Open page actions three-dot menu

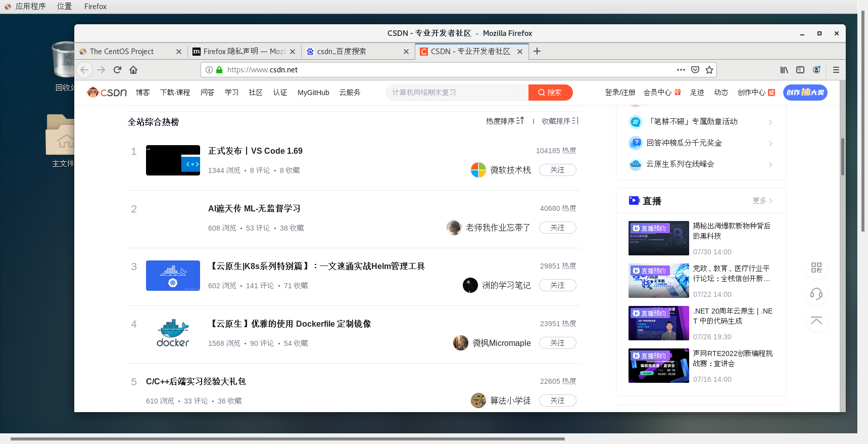pos(681,70)
